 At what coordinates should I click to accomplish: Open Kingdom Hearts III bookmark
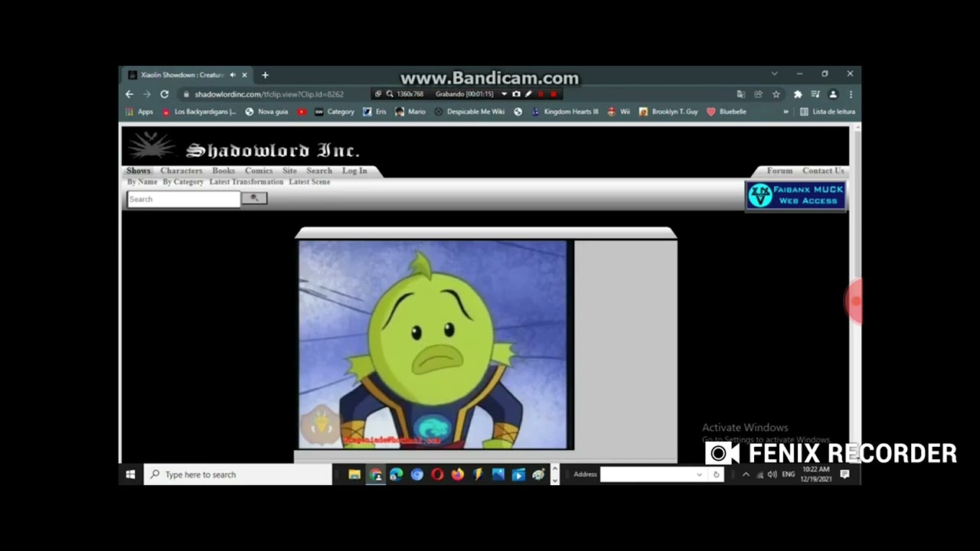click(565, 112)
